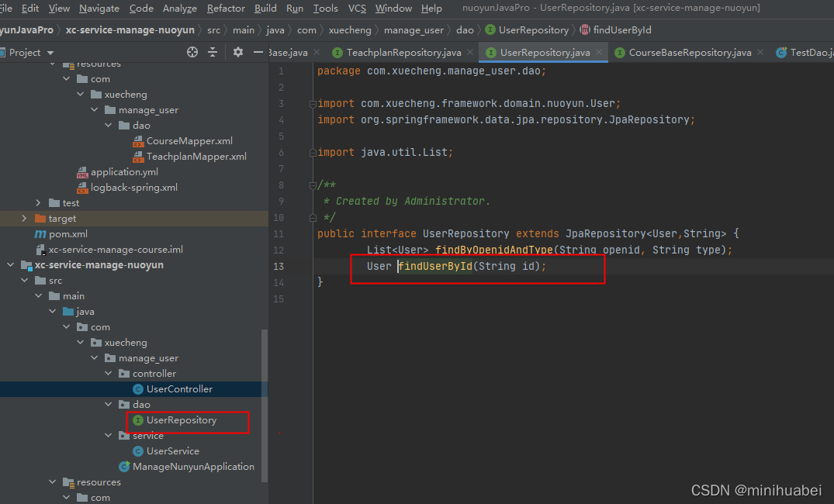Screen dimensions: 834x504
Task: Collapse the xc-service-manage-nuoyun module in the tree
Action: click(x=11, y=264)
